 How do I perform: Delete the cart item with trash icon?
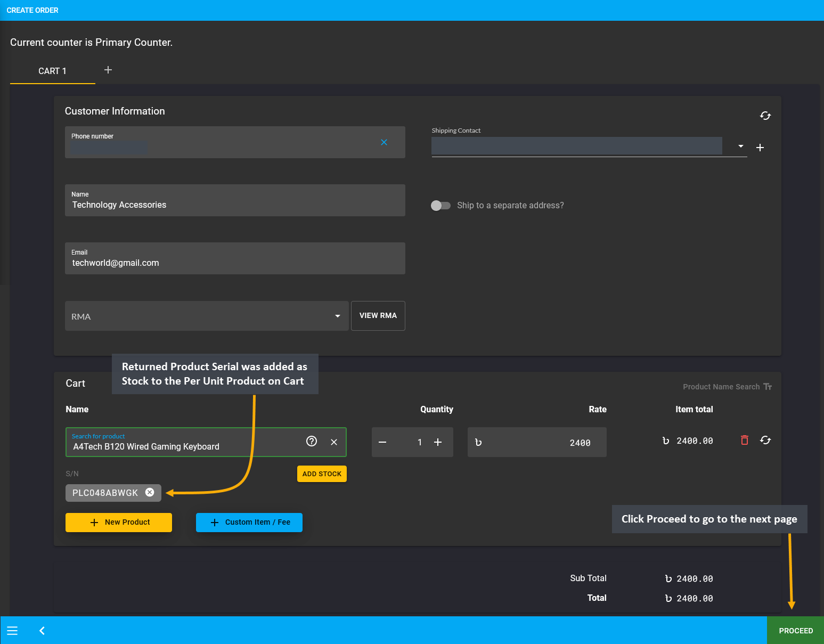coord(745,440)
